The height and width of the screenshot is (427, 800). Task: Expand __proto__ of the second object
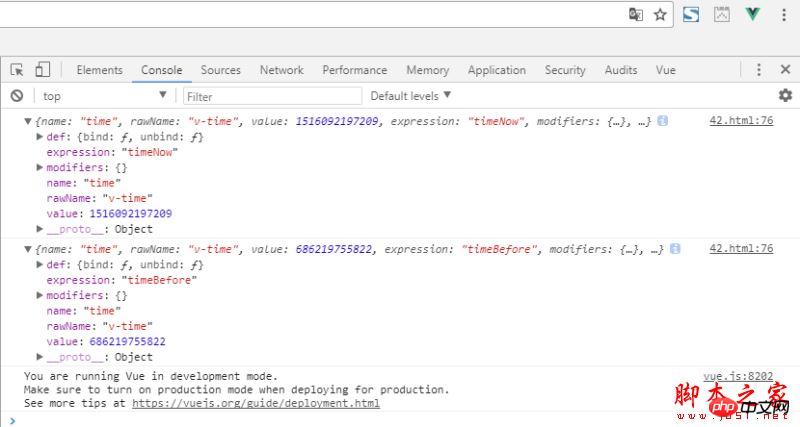coord(40,357)
